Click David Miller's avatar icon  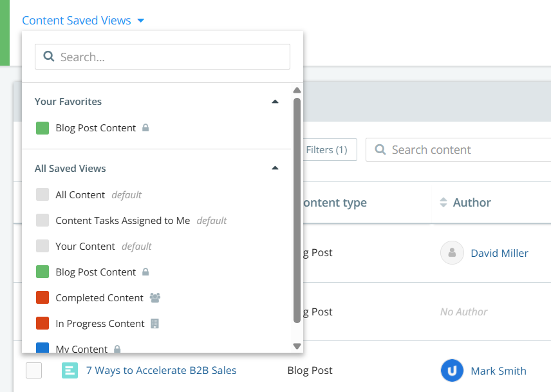[452, 253]
